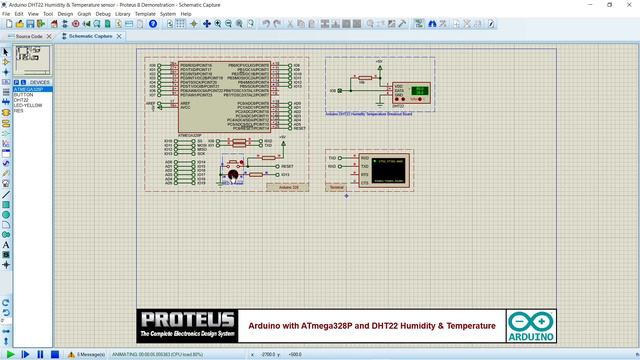Open the Edit menu

click(x=19, y=14)
